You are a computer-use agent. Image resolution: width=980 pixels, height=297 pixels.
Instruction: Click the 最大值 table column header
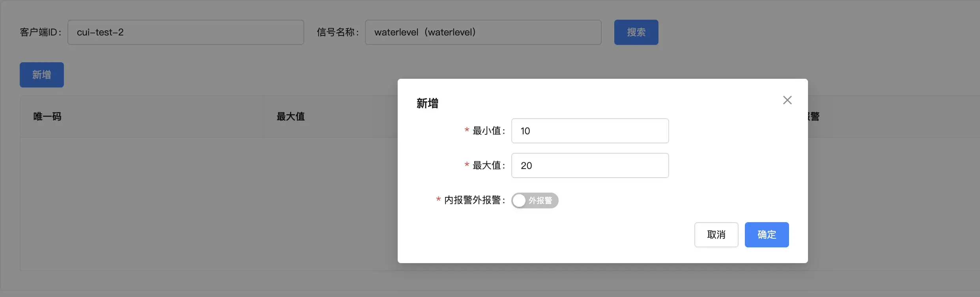(x=291, y=117)
